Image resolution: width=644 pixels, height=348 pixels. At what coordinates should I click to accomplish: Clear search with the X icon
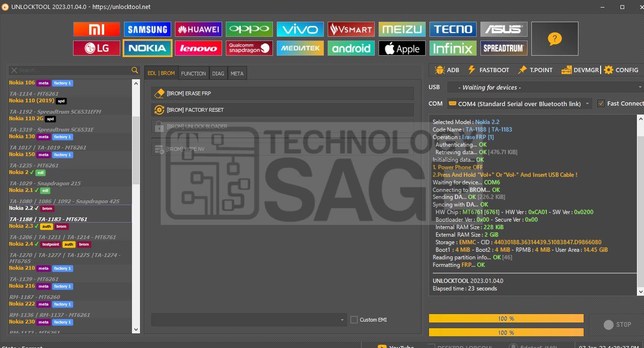coord(14,70)
